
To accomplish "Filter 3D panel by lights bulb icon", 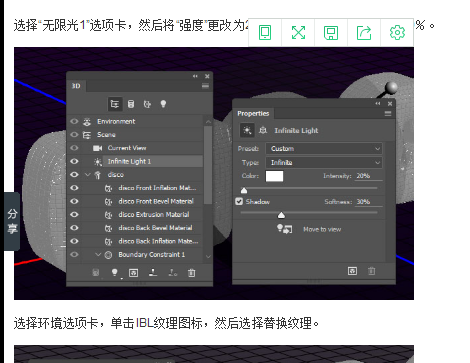I will pyautogui.click(x=163, y=104).
